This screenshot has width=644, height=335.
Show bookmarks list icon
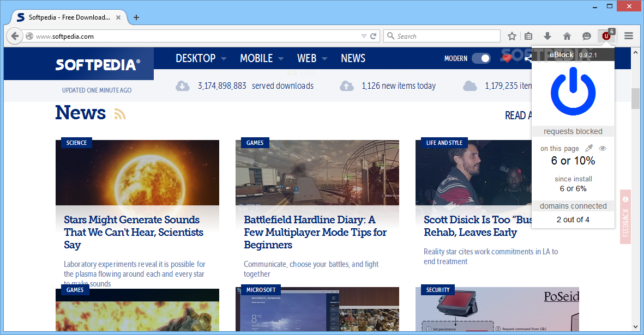[x=528, y=36]
